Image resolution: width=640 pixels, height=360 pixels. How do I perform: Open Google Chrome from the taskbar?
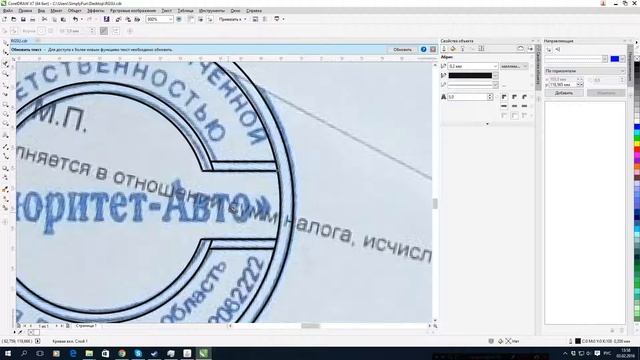click(x=122, y=353)
